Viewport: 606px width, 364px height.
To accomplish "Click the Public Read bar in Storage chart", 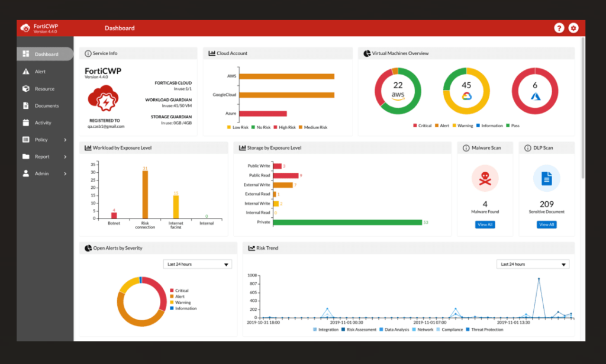I will [x=286, y=175].
